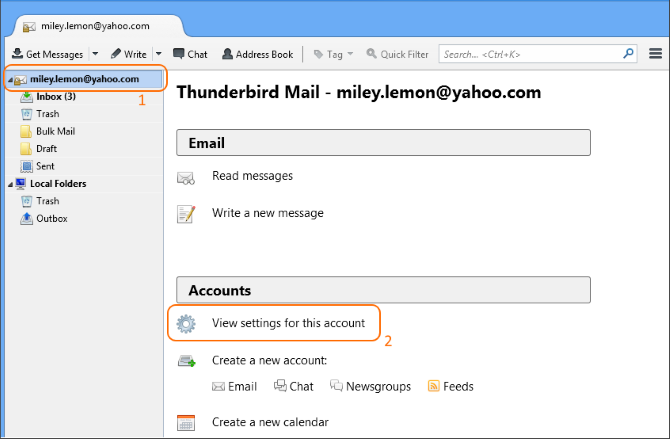Click the Create a new calendar icon
The height and width of the screenshot is (439, 670).
coord(186,422)
